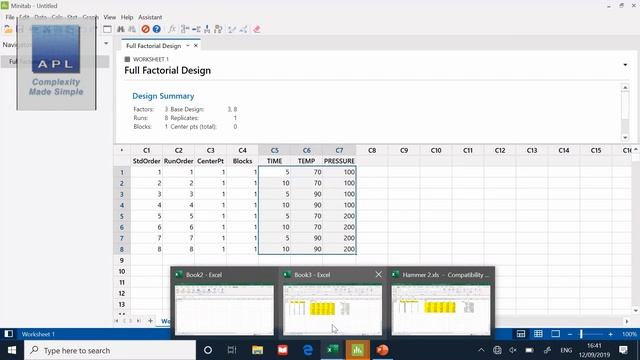Open the Assistant menu
Image resolution: width=640 pixels, height=360 pixels.
pos(150,17)
